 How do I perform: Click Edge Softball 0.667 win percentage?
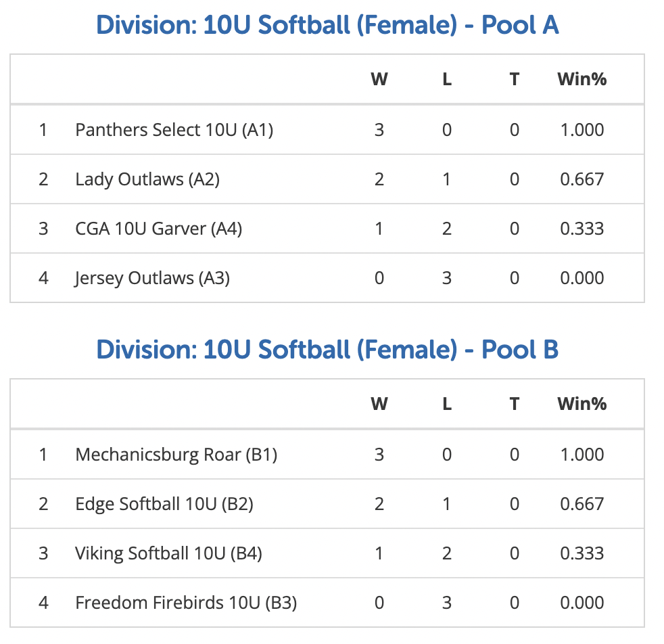tap(582, 504)
